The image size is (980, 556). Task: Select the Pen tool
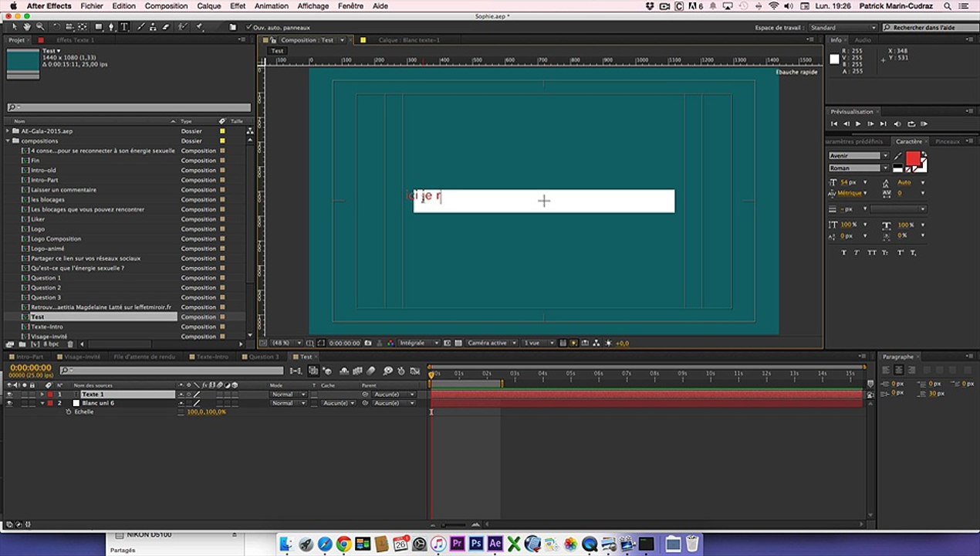[x=110, y=27]
